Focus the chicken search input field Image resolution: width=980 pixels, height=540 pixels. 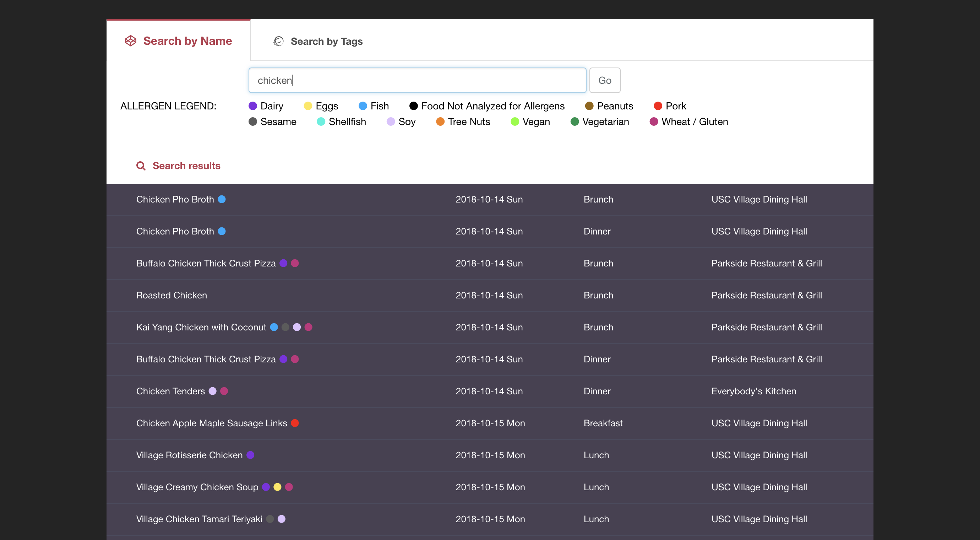(x=417, y=80)
